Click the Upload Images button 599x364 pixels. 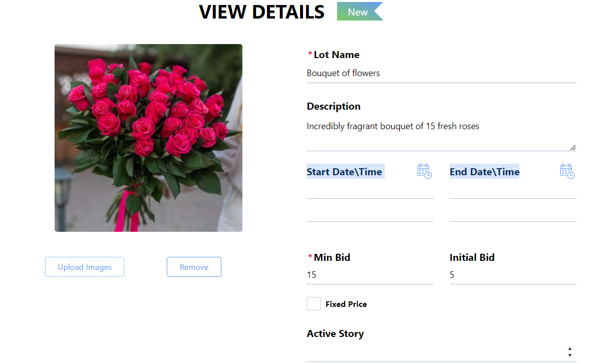pos(85,267)
